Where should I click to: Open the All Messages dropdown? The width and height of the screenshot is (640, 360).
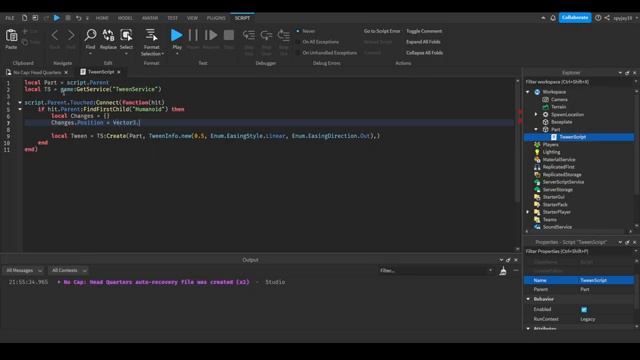(x=23, y=271)
